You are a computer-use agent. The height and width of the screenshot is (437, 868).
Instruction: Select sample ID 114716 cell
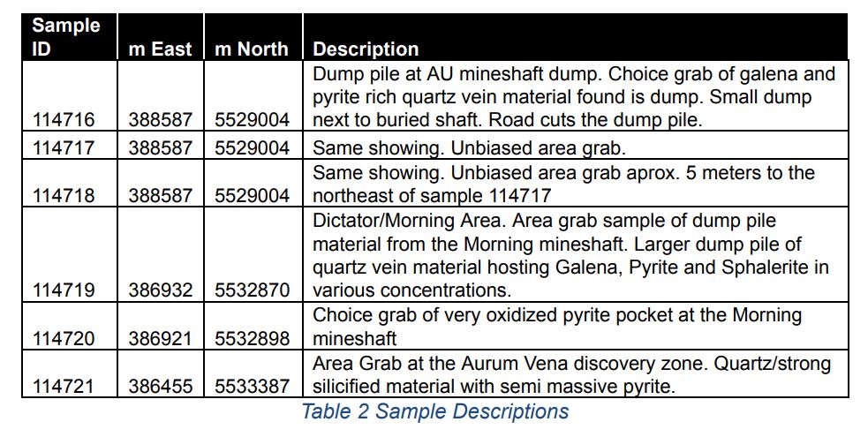click(x=64, y=121)
